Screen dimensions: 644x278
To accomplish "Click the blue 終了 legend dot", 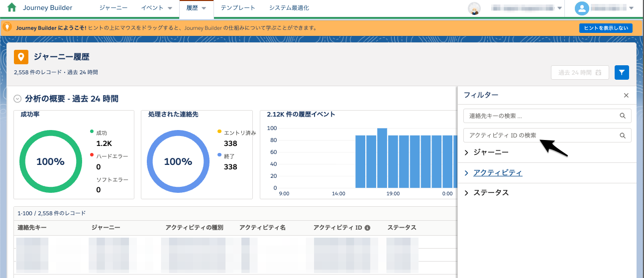I will pos(219,155).
